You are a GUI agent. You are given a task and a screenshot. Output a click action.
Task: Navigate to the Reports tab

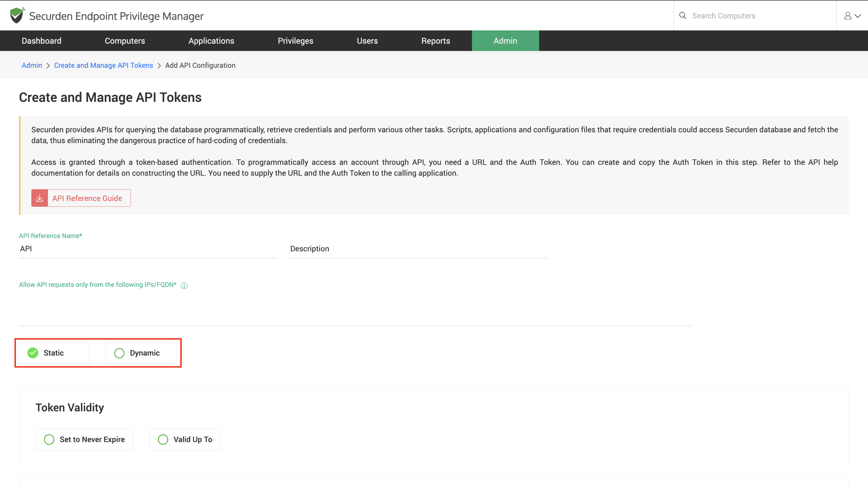pos(435,41)
